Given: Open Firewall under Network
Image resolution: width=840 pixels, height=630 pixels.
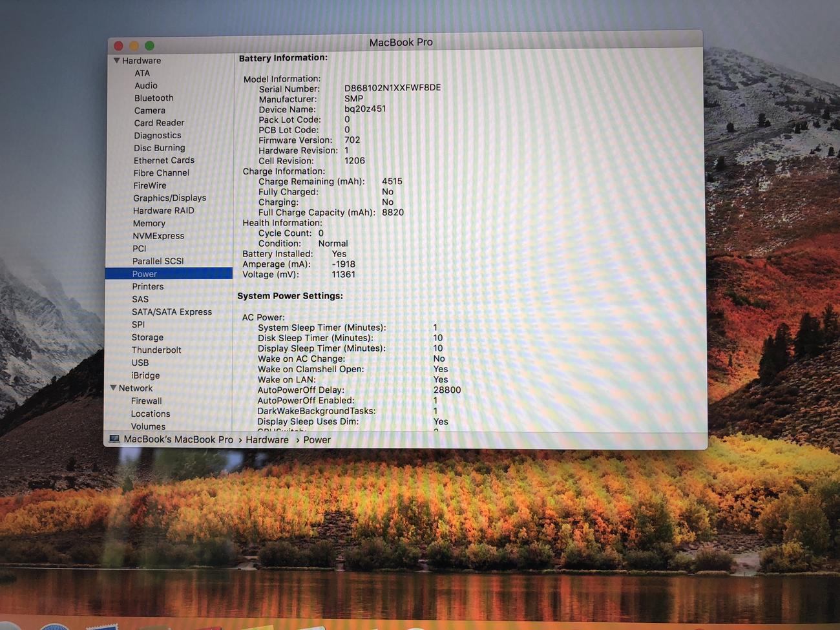Looking at the screenshot, I should (x=146, y=401).
